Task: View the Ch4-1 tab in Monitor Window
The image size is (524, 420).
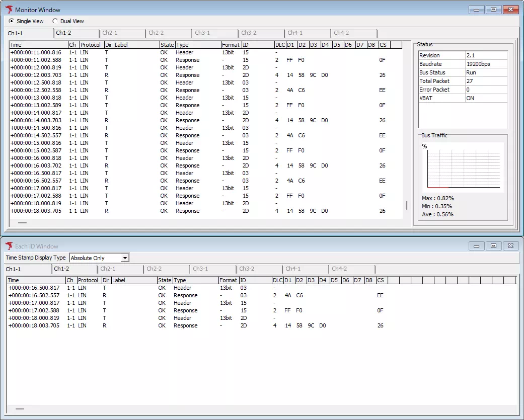Action: click(x=295, y=33)
